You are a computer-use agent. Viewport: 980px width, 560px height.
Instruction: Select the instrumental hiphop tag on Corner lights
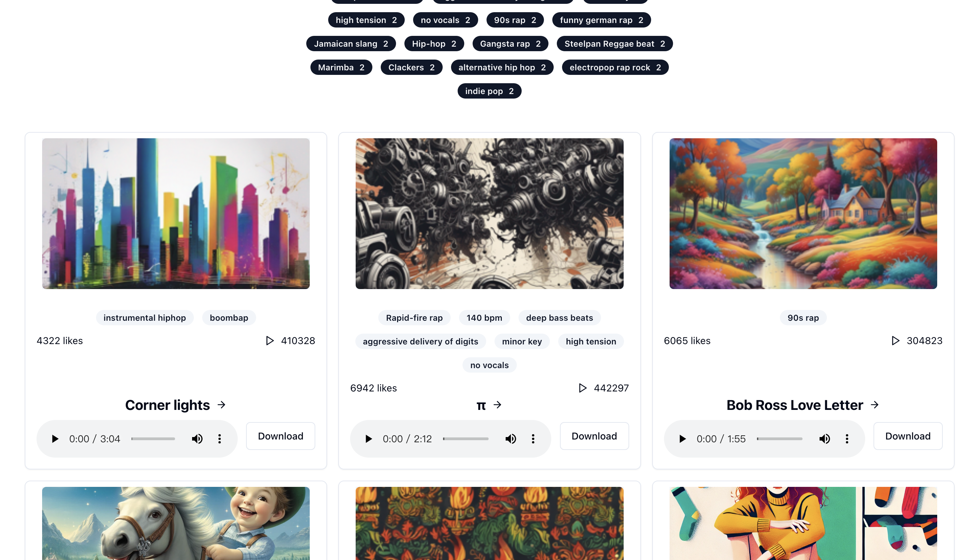coord(144,318)
